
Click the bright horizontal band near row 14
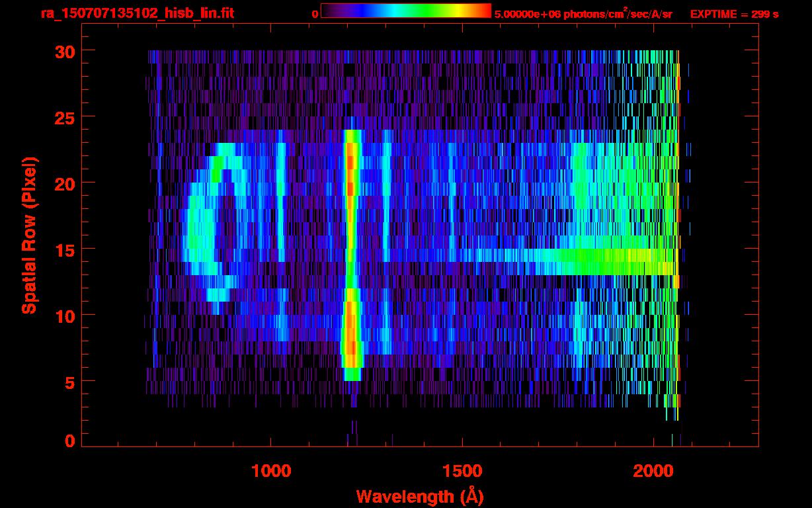pos(595,261)
